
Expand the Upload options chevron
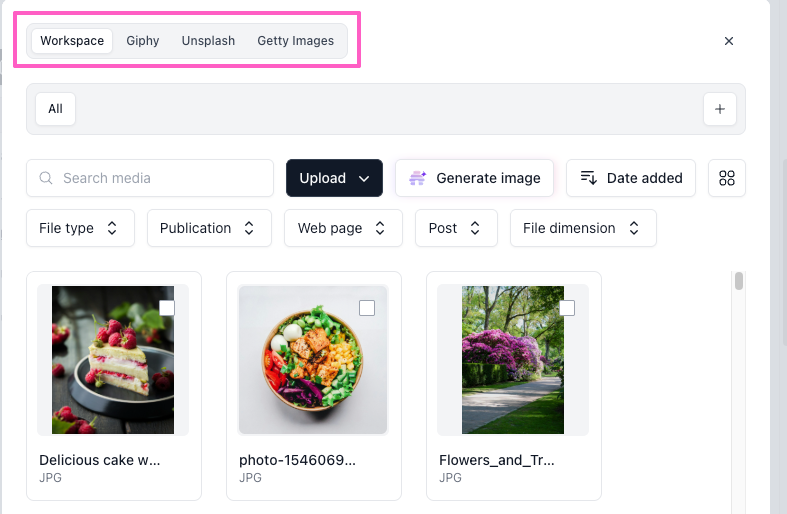[x=364, y=178]
